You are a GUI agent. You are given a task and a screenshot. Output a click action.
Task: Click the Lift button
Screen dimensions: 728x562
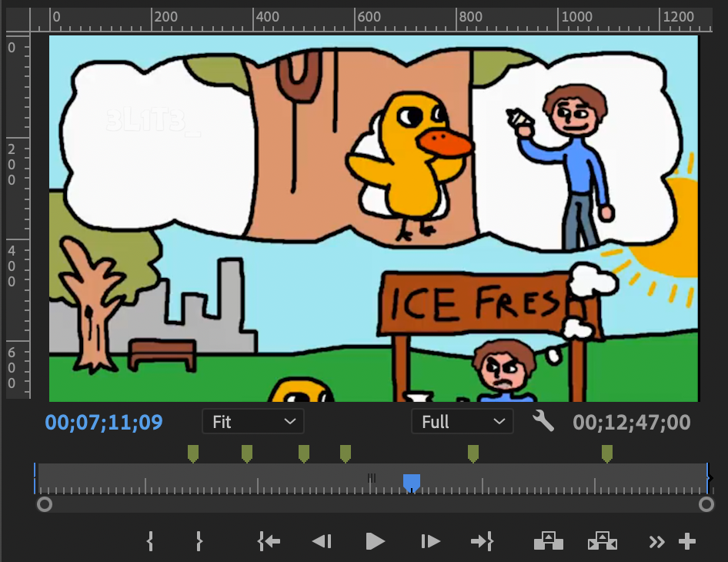pyautogui.click(x=549, y=541)
